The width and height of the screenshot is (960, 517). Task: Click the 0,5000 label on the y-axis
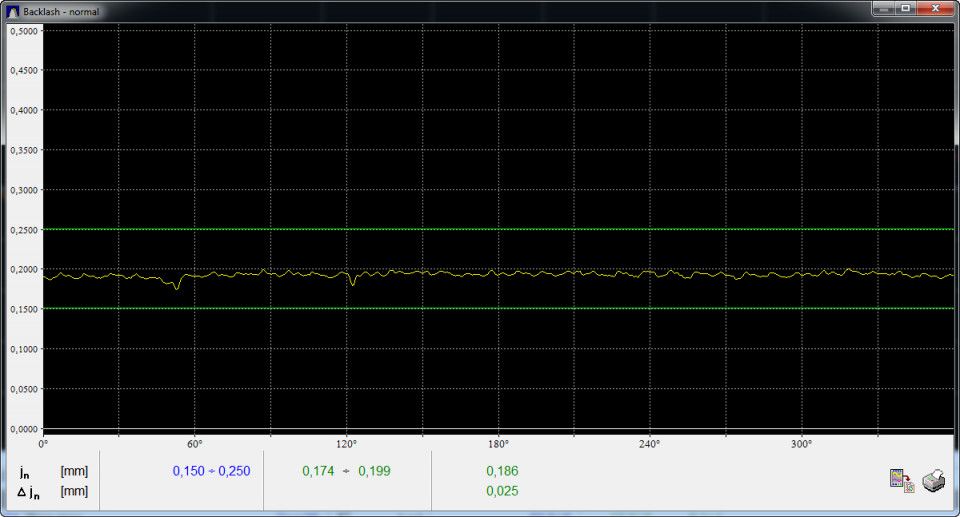tap(24, 31)
